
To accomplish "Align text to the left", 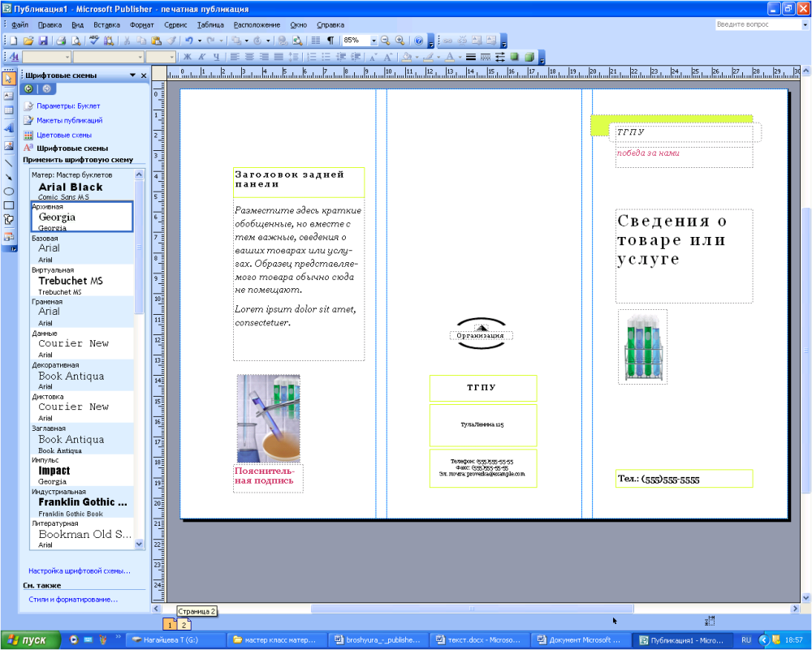I will 235,57.
